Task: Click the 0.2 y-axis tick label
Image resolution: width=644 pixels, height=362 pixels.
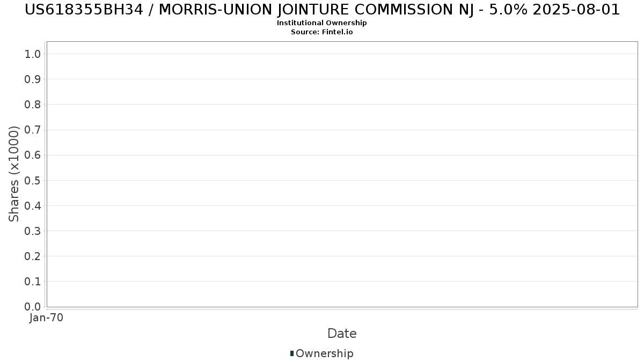Action: tap(32, 256)
